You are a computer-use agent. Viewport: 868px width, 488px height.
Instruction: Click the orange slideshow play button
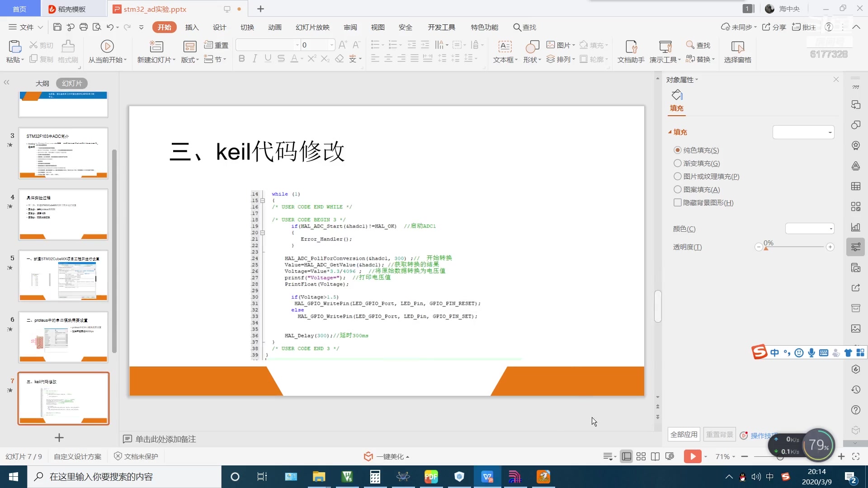692,456
